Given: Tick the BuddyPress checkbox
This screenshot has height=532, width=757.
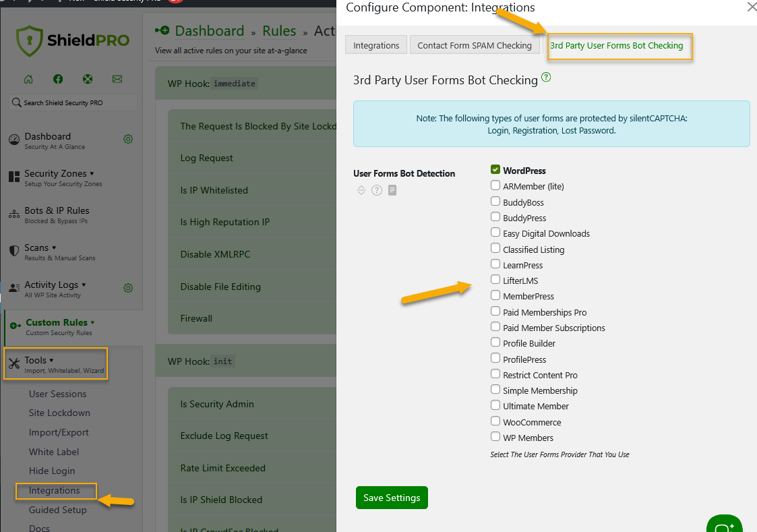Looking at the screenshot, I should [495, 216].
